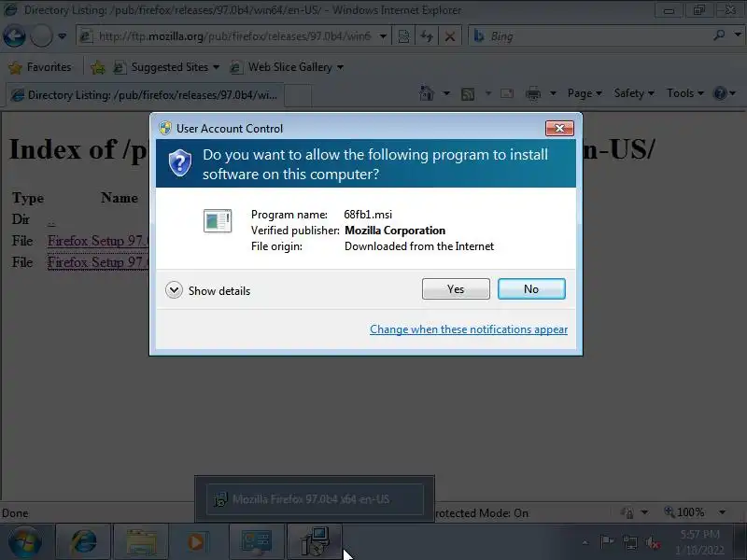Click the Control Panel taskbar icon

(x=256, y=542)
